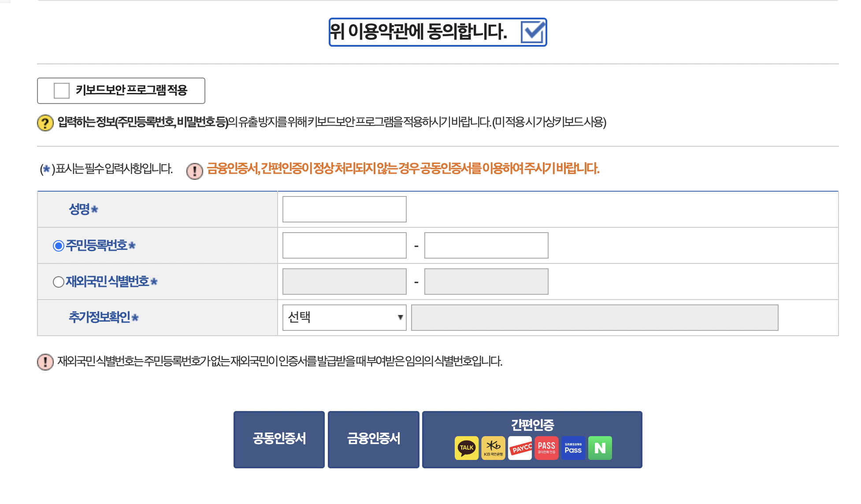Click the Samsung Pass icon
Viewport: 861px width, 504px height.
573,448
